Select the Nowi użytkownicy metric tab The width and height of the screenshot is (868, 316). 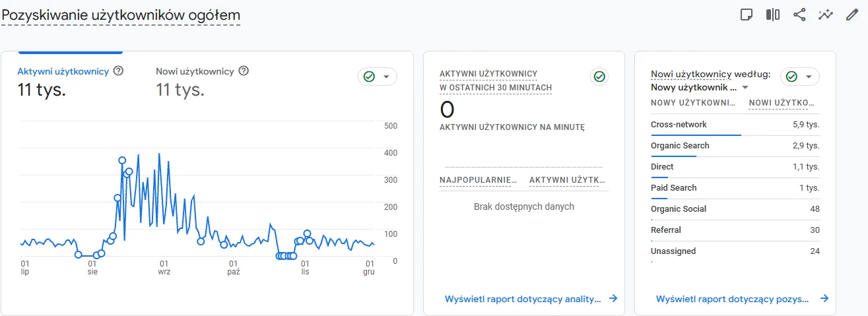click(202, 82)
